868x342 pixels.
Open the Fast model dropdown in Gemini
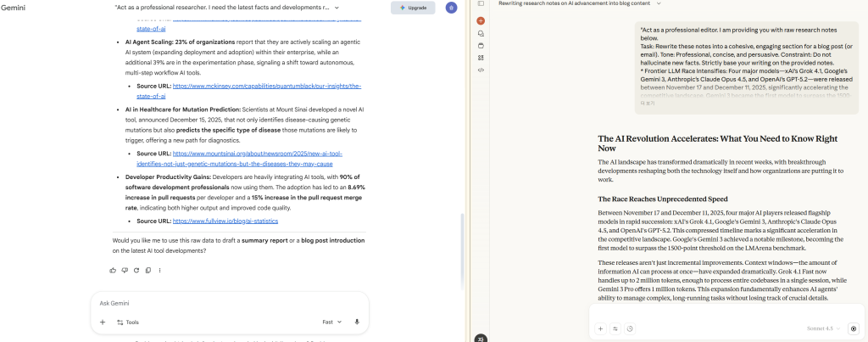[331, 322]
